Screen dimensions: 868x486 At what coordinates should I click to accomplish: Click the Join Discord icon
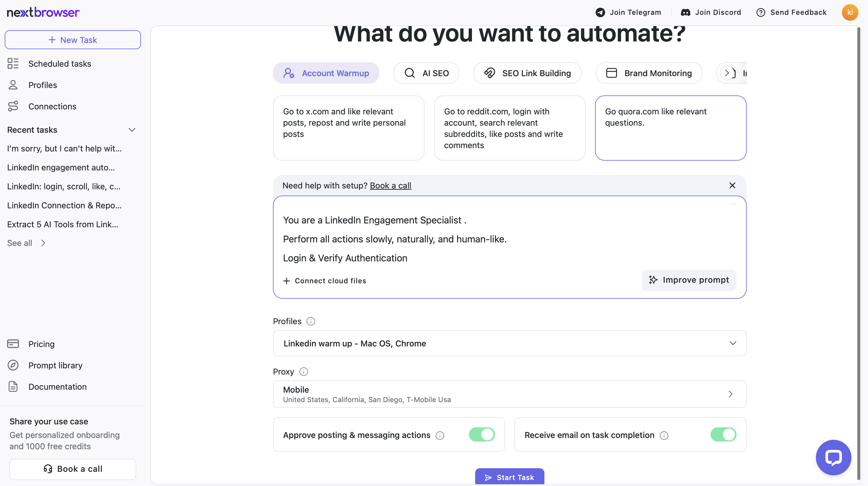pos(685,12)
